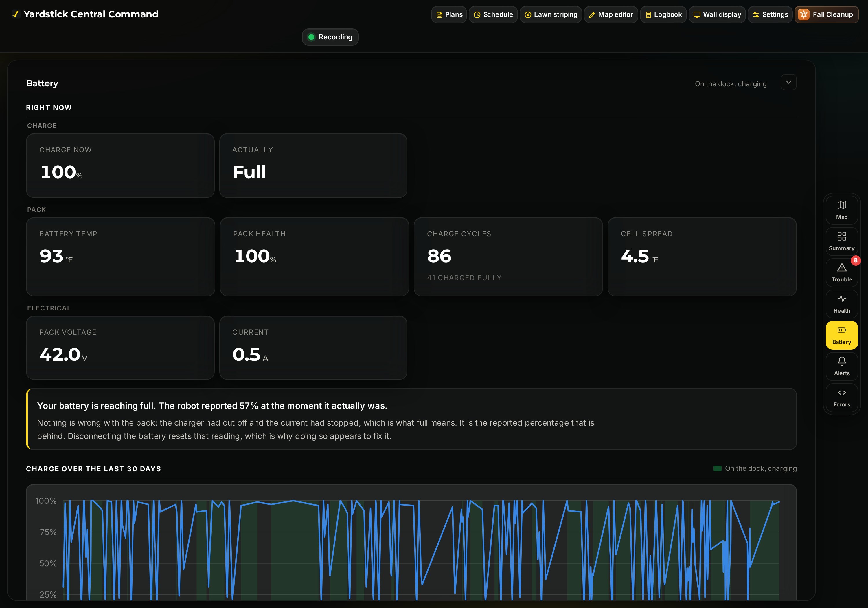Click the 50% axis label on chart
The height and width of the screenshot is (608, 868).
[x=48, y=563]
